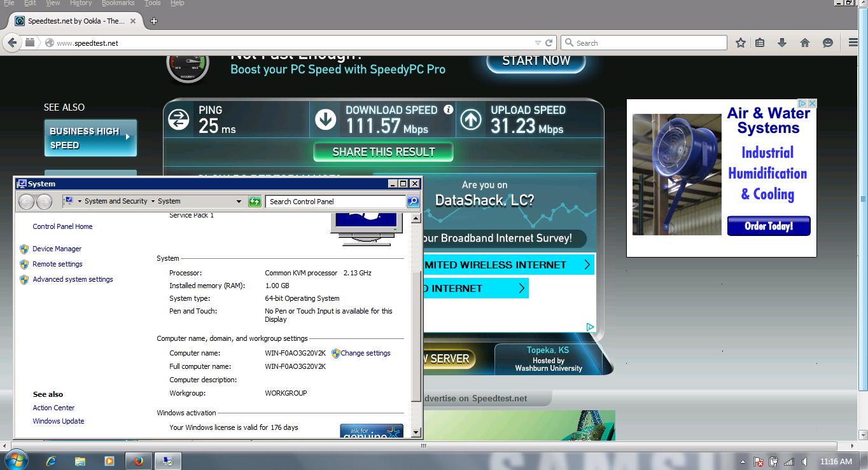Click SHARE THIS RESULT button
The height and width of the screenshot is (470, 868).
point(383,152)
